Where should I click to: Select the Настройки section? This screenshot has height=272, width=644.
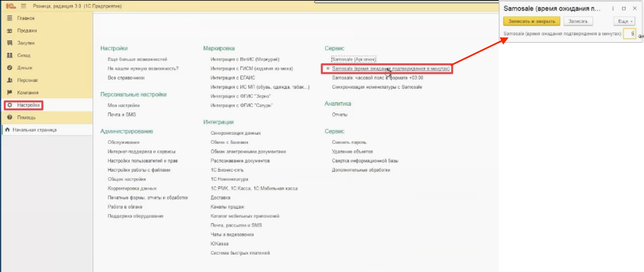(28, 105)
